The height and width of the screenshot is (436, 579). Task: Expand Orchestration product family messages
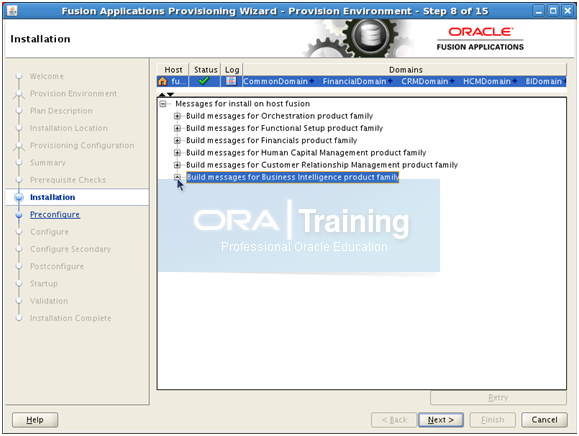pyautogui.click(x=177, y=116)
